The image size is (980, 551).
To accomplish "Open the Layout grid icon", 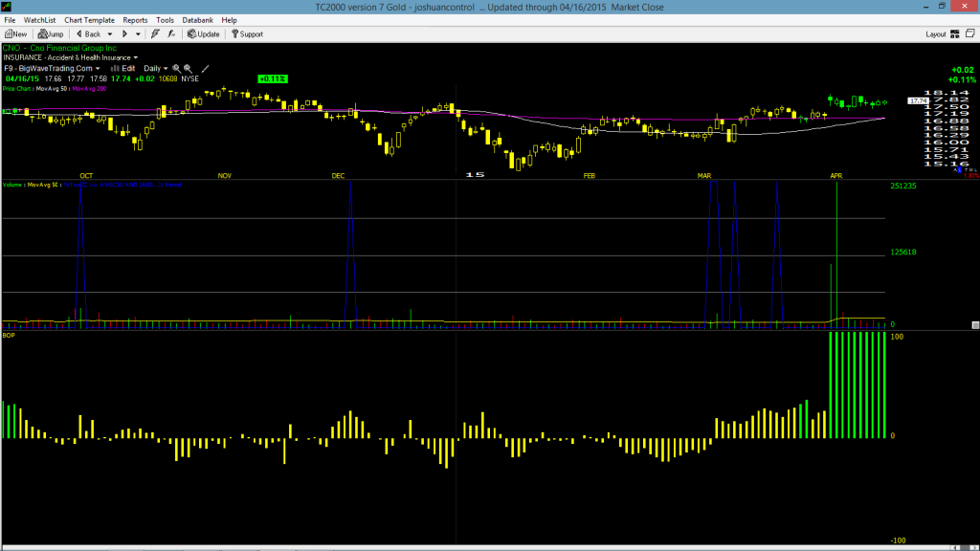I will coord(955,34).
